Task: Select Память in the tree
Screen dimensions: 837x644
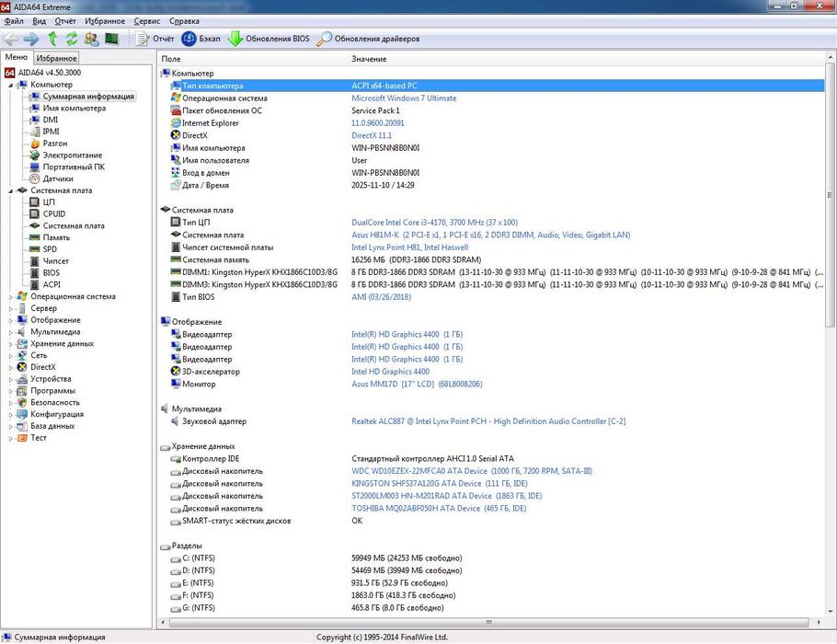Action: (x=56, y=237)
